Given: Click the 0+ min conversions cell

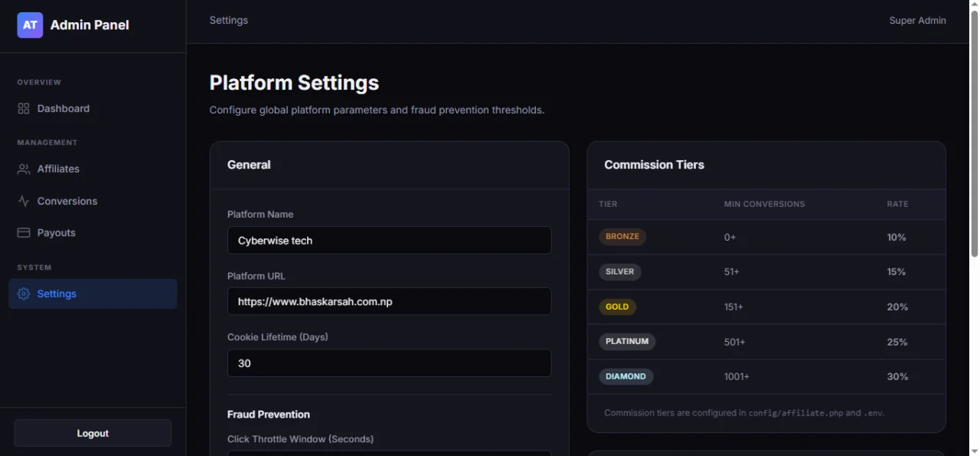Looking at the screenshot, I should 730,238.
